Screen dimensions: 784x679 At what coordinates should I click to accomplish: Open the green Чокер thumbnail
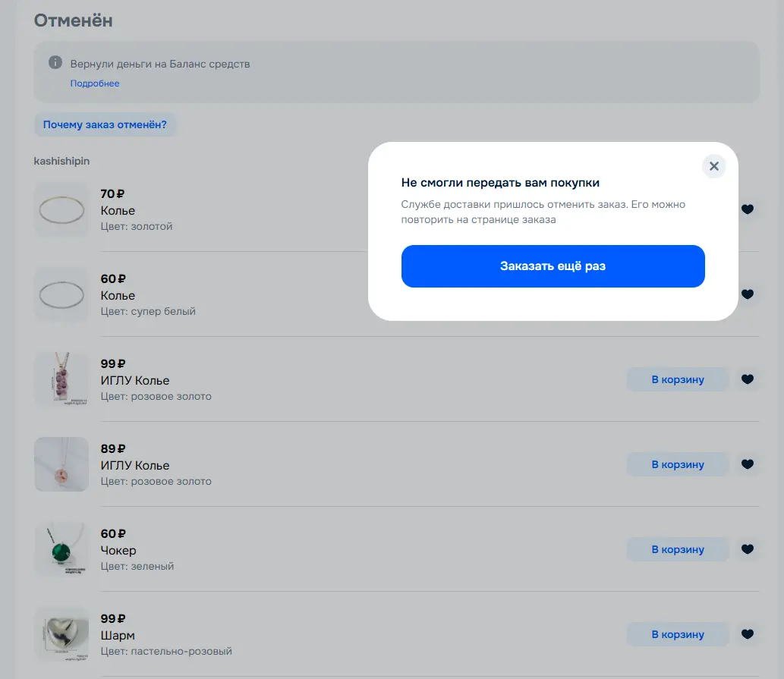coord(61,549)
